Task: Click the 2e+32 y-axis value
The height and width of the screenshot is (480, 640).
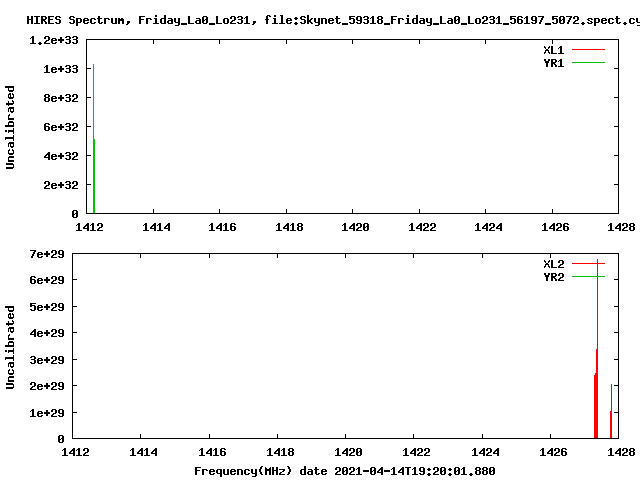Action: (61, 185)
